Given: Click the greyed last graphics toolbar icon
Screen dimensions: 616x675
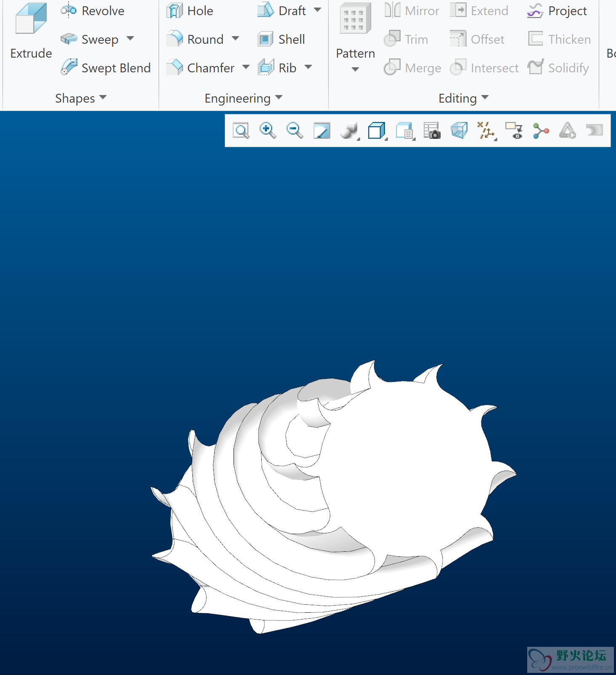Looking at the screenshot, I should tap(595, 131).
